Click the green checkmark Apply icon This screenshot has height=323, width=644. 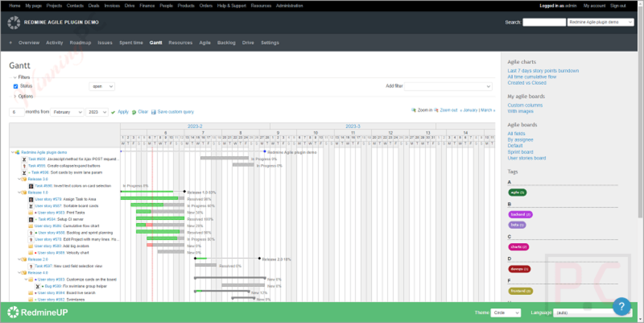pyautogui.click(x=113, y=112)
